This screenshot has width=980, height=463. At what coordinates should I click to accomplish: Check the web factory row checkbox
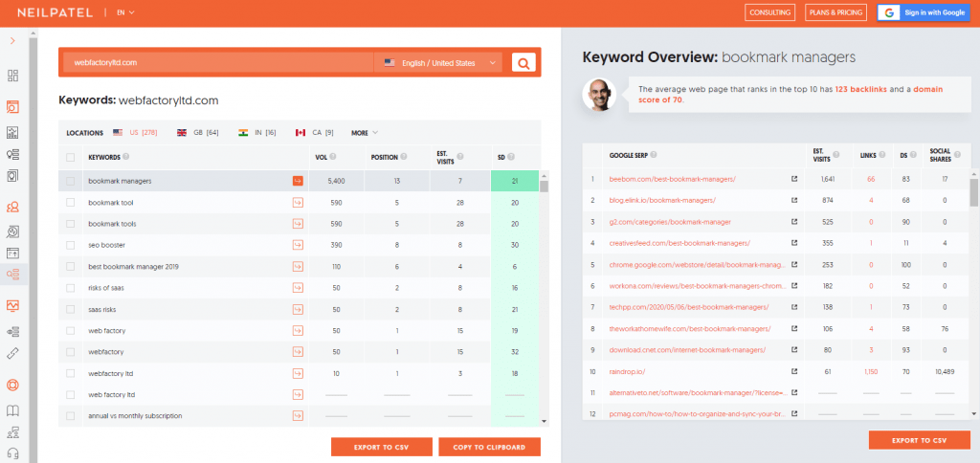point(71,331)
